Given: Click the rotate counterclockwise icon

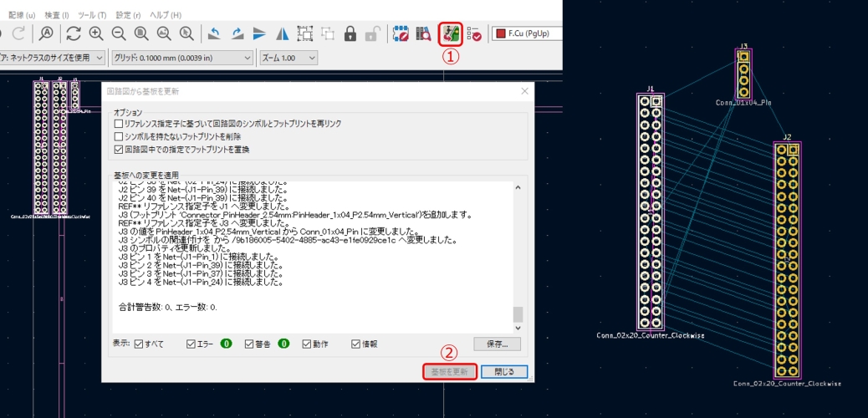Looking at the screenshot, I should click(214, 34).
